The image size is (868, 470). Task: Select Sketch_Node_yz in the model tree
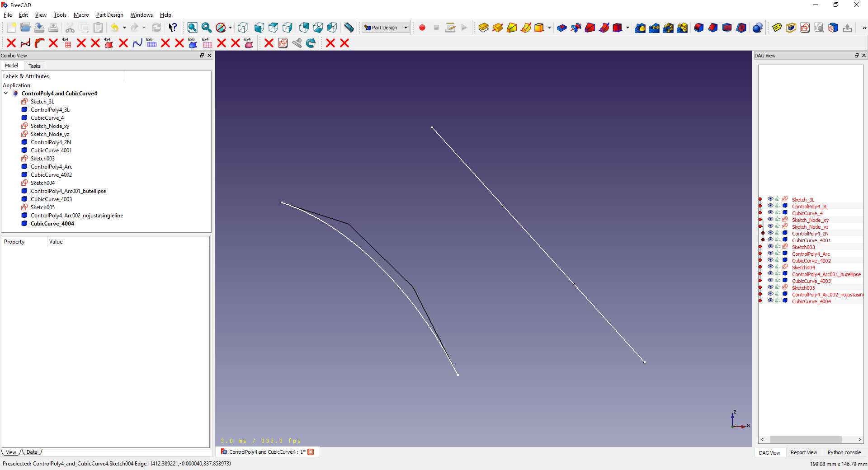(50, 134)
